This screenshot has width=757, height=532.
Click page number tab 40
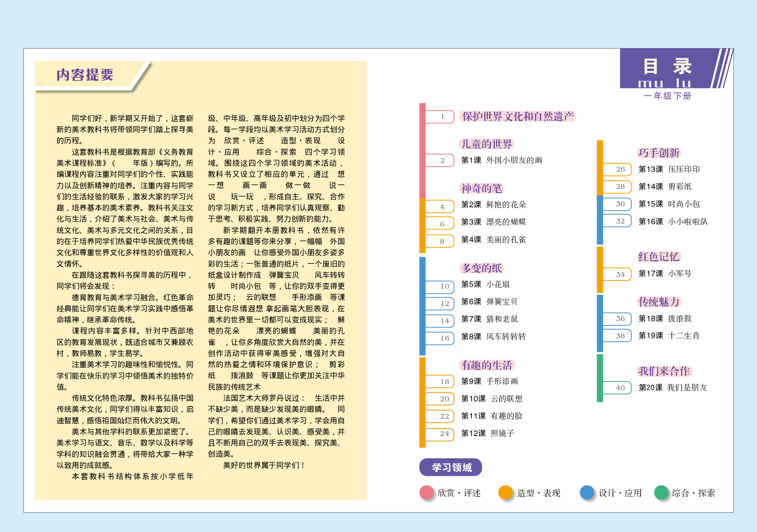tap(620, 388)
